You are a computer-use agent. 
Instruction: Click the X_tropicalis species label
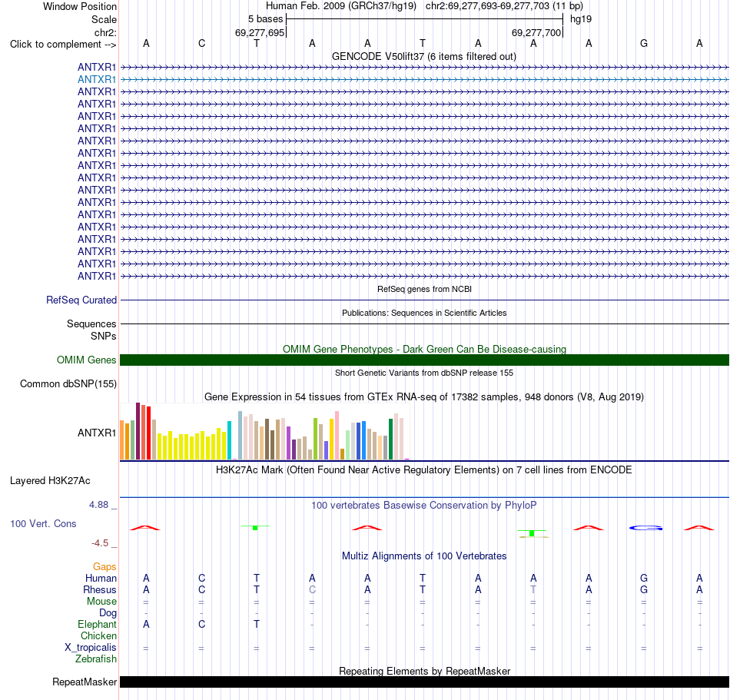click(91, 648)
